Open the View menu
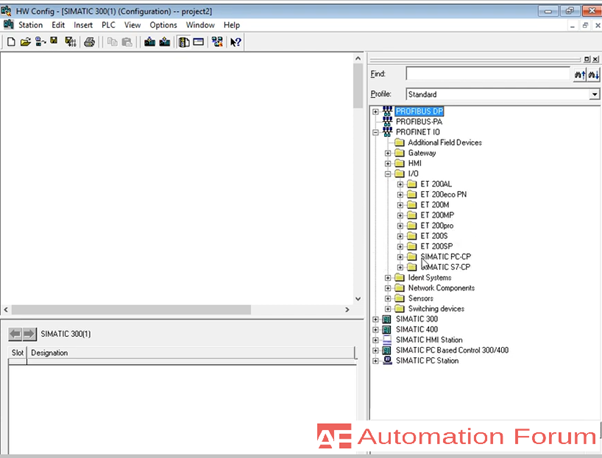Viewport: 602px width, 458px height. coord(132,25)
